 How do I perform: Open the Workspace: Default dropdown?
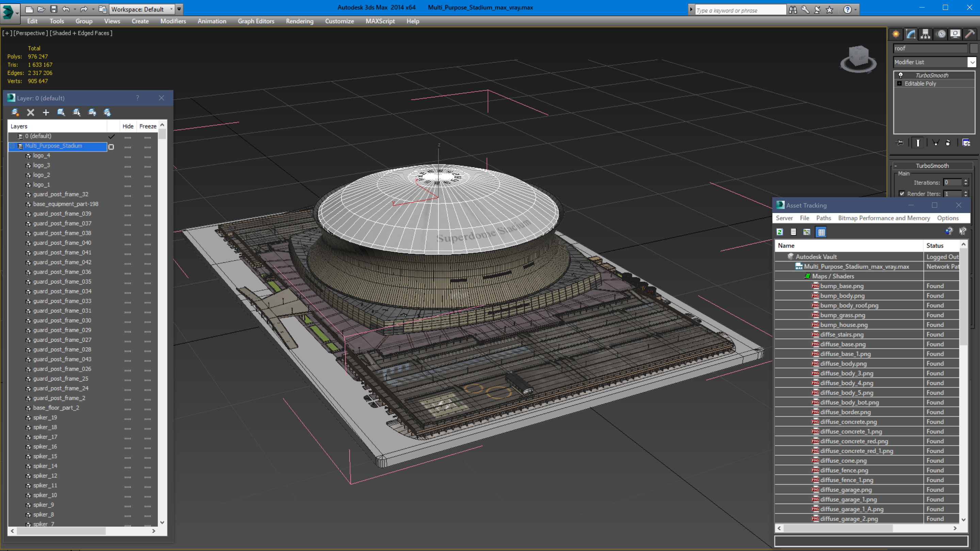tap(142, 9)
